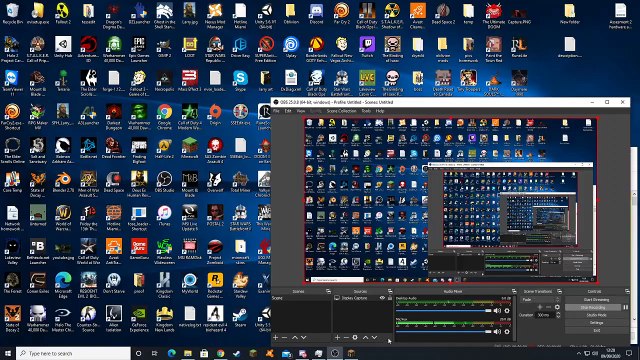This screenshot has height=360, width=640.
Task: Open the Scene Collection menu in OBS
Action: pos(341,111)
